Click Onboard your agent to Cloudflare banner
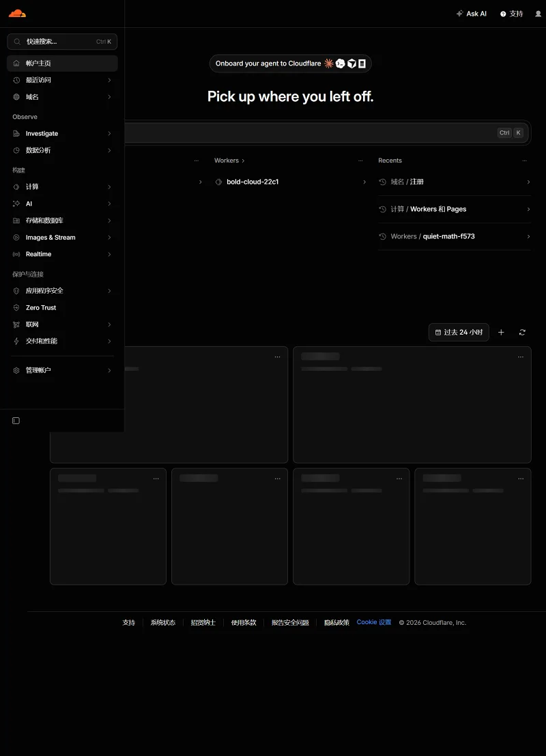The width and height of the screenshot is (546, 756). [x=291, y=64]
